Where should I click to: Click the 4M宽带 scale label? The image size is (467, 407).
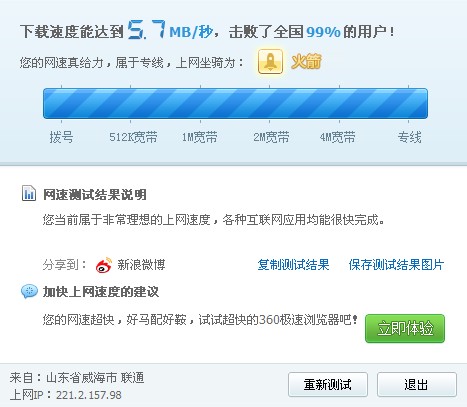338,137
